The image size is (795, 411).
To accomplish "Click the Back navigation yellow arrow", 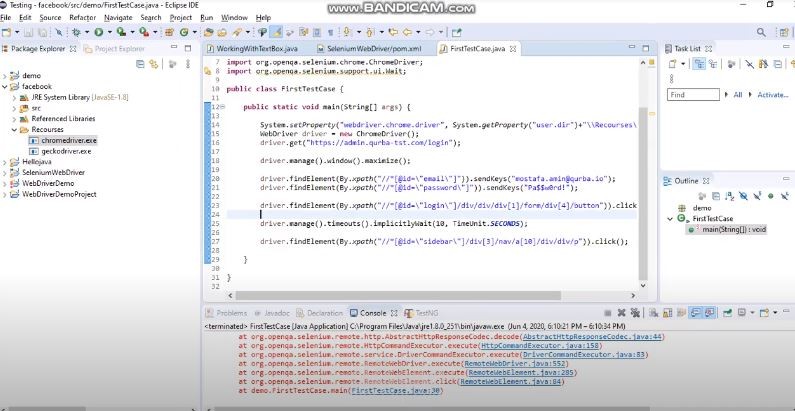I will [407, 32].
